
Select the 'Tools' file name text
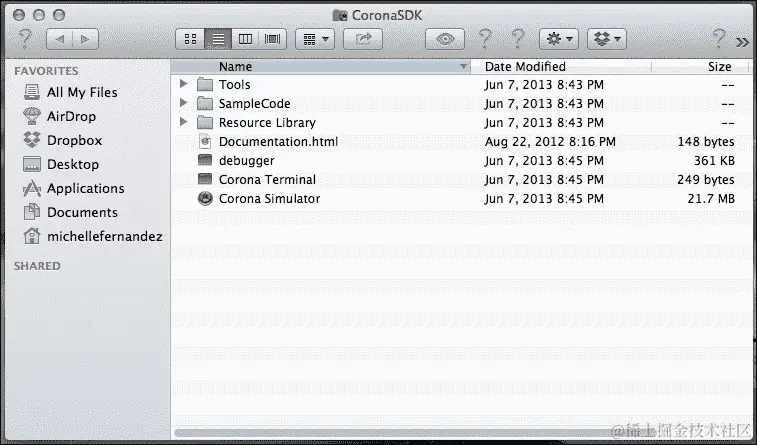pos(235,84)
